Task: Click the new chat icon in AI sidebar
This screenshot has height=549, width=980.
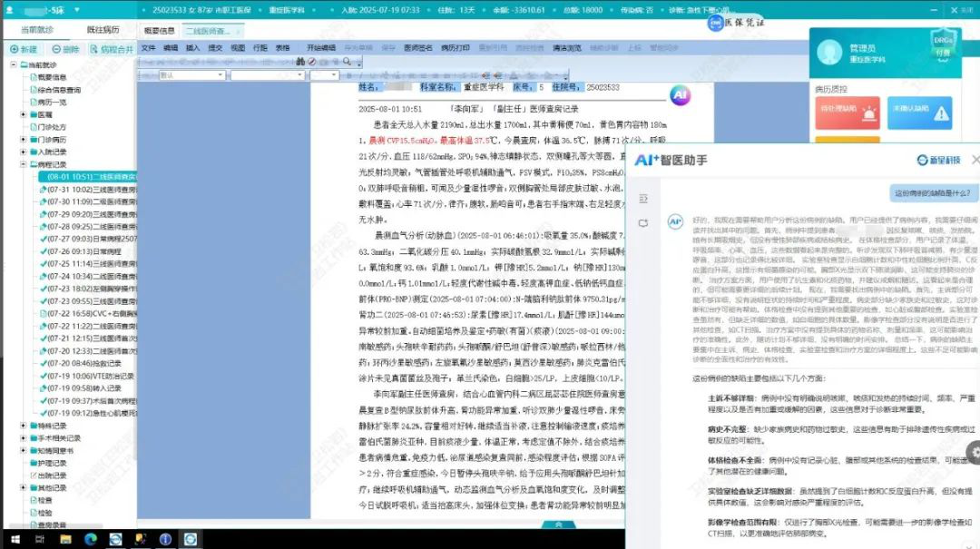Action: click(x=643, y=223)
